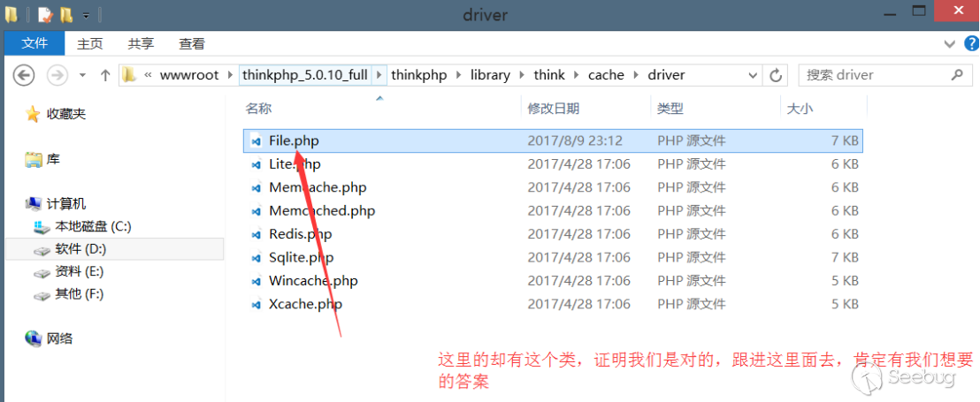980x402 pixels.
Task: Click the 收藏夹 star icon
Action: tap(33, 114)
